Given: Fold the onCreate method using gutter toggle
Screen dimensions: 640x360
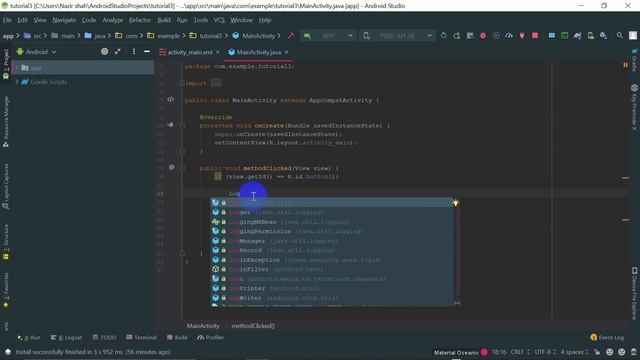Looking at the screenshot, I should tap(182, 126).
